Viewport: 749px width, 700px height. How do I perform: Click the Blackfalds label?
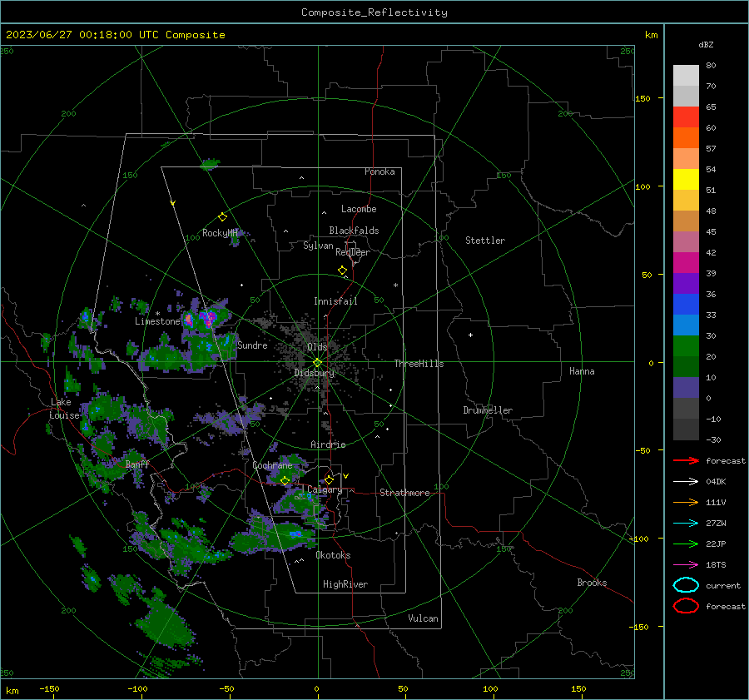click(354, 231)
